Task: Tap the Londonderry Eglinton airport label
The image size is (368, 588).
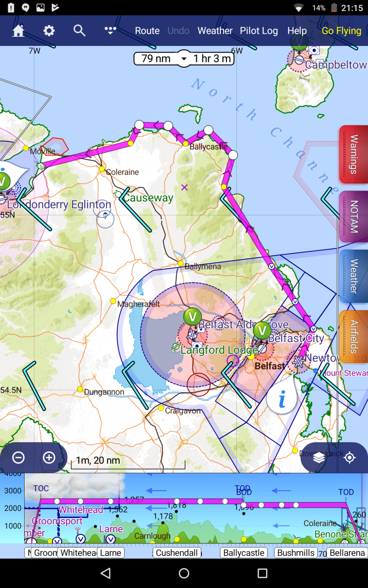Action: pyautogui.click(x=59, y=205)
